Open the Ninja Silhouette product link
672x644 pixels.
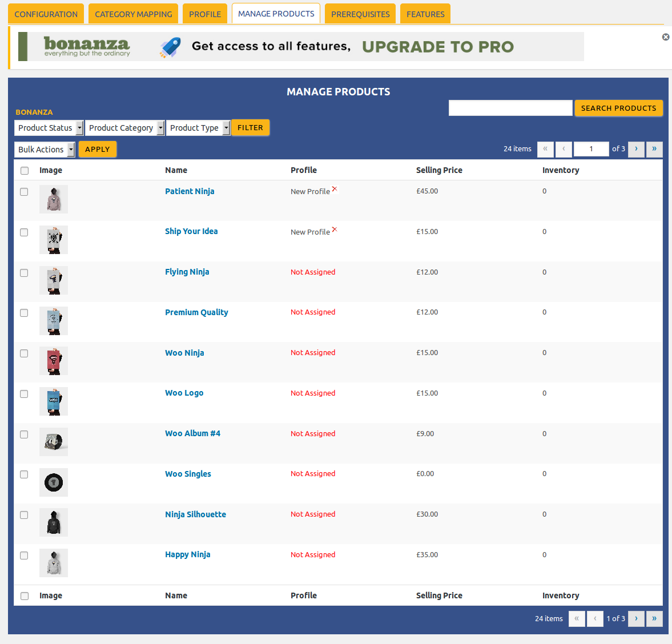pos(195,514)
